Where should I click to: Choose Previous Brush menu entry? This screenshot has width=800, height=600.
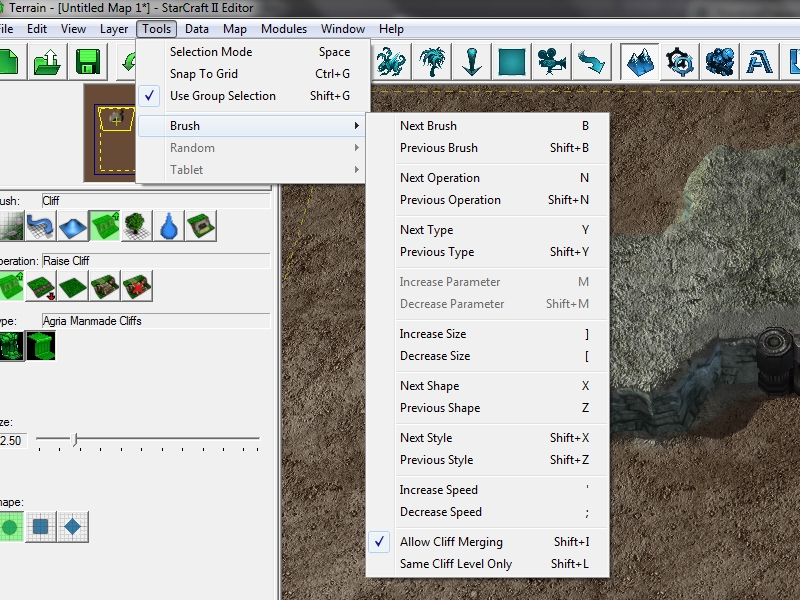coord(488,148)
